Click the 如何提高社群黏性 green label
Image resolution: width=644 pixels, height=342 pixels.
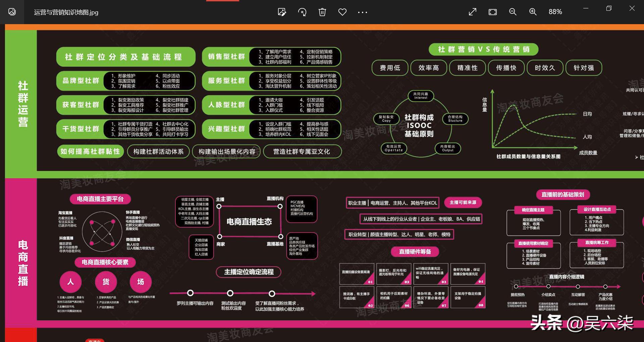[90, 152]
